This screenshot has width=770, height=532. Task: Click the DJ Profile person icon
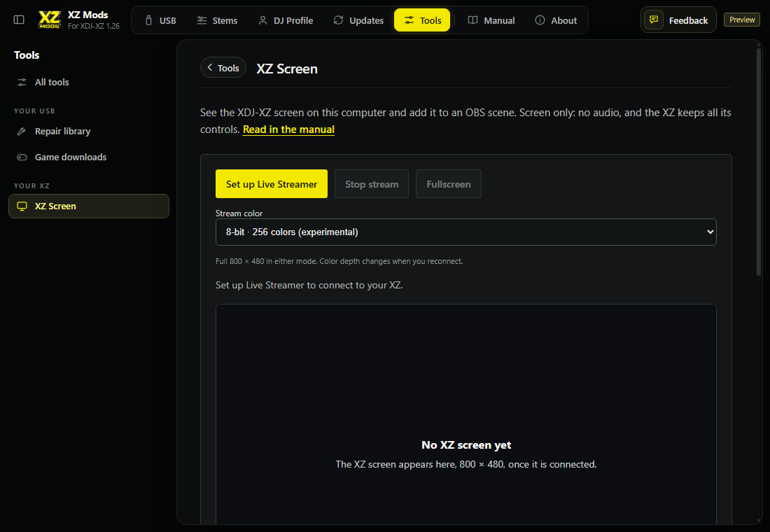[x=262, y=20]
